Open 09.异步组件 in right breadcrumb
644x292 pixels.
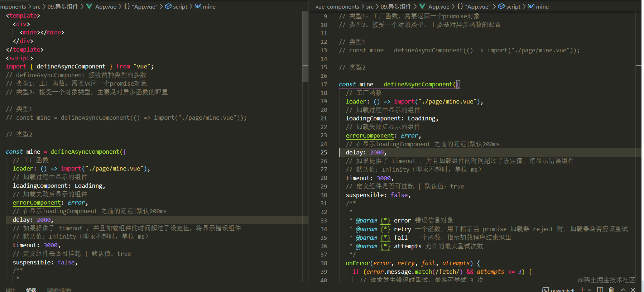point(396,6)
